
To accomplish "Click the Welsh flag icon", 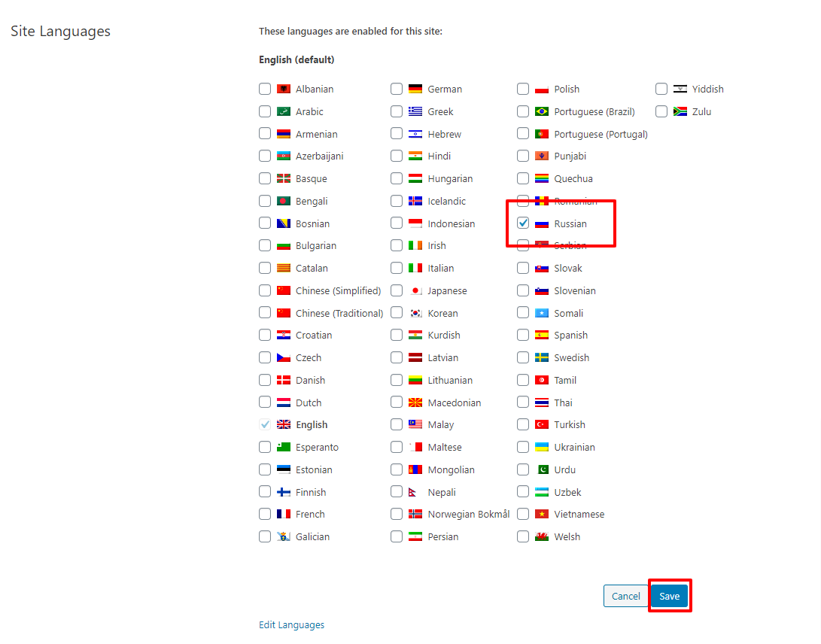I will (542, 537).
